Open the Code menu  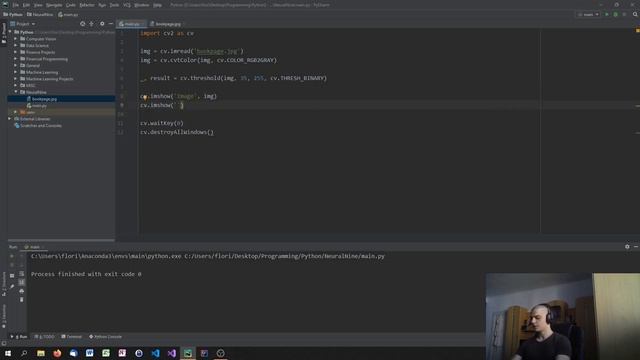tap(71, 5)
